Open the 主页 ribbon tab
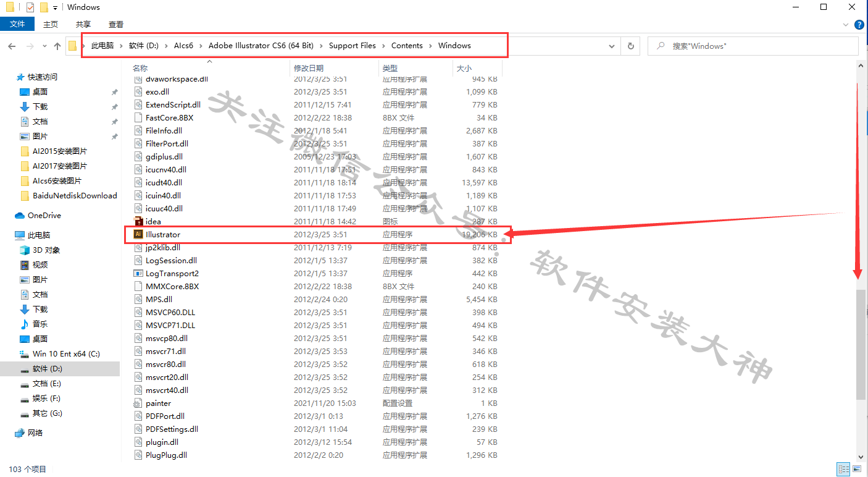The image size is (868, 477). (x=51, y=24)
